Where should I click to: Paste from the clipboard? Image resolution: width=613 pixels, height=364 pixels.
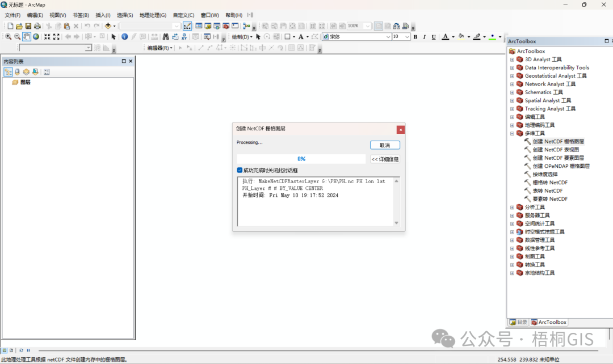click(67, 26)
